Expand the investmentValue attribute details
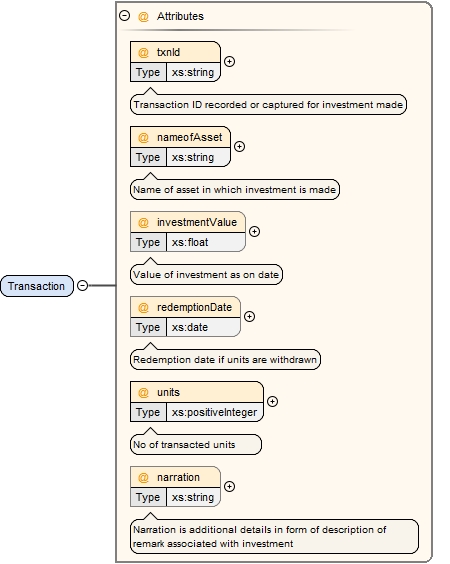 click(255, 231)
